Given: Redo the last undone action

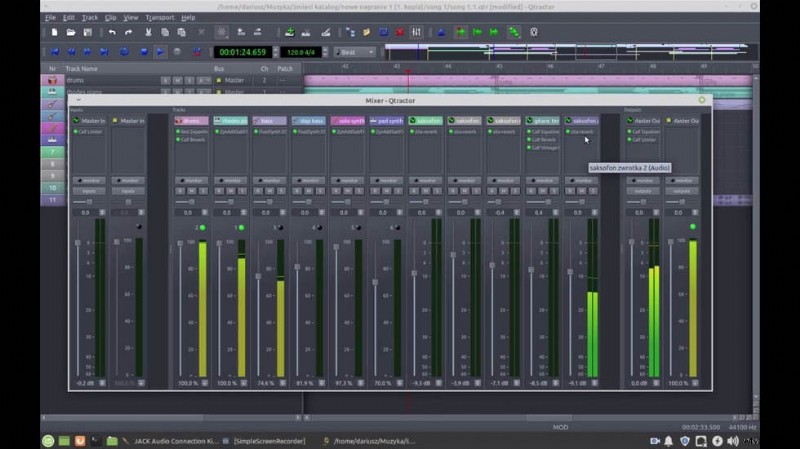Looking at the screenshot, I should [128, 33].
